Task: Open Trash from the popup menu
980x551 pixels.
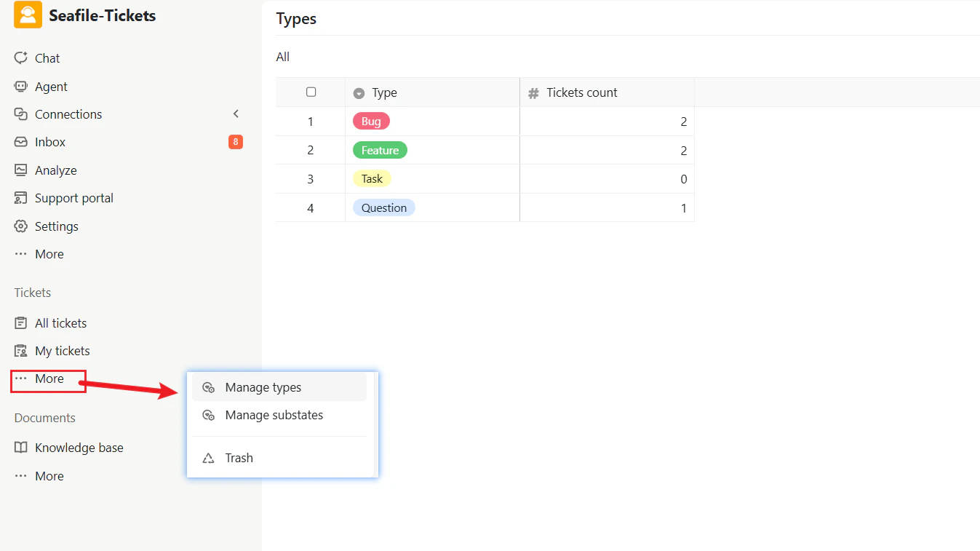Action: [x=239, y=458]
